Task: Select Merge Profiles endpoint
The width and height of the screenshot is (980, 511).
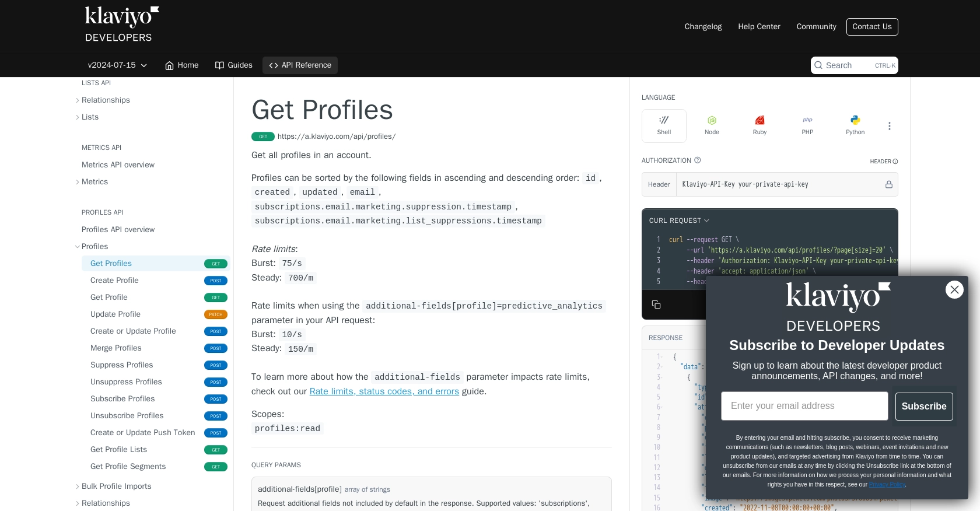Action: [156, 348]
